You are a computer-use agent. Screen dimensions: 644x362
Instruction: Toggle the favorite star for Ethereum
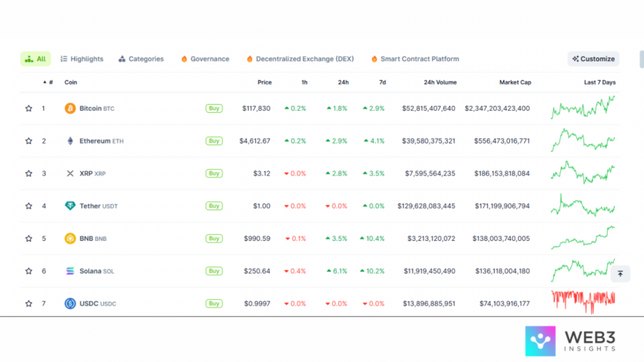pyautogui.click(x=28, y=141)
